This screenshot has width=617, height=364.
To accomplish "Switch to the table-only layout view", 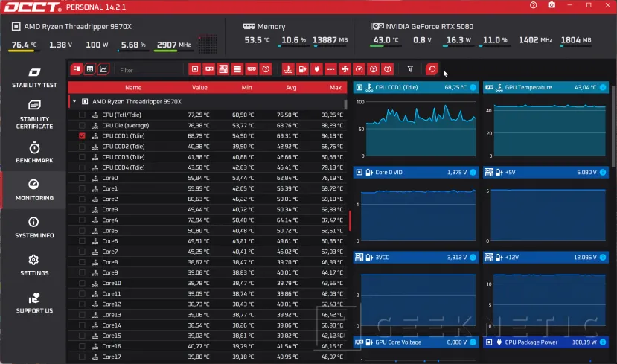I will tap(90, 69).
